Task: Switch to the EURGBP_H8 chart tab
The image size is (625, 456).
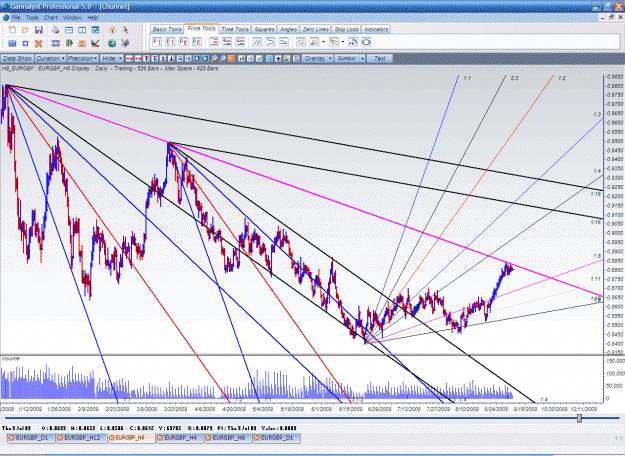Action: click(131, 438)
